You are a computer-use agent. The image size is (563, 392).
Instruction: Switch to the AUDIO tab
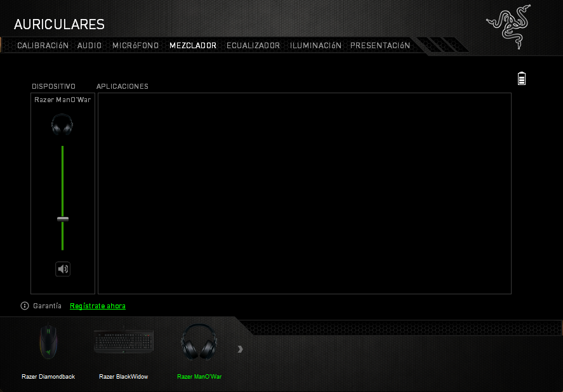(x=89, y=46)
